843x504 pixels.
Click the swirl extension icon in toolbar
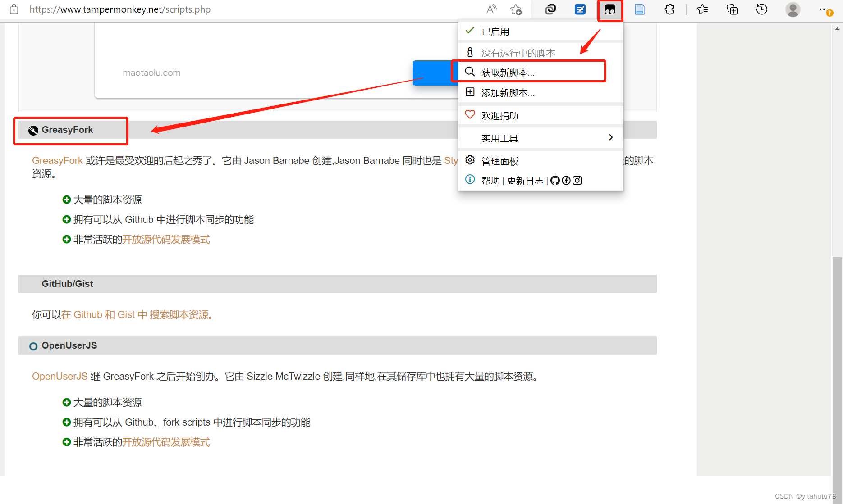pyautogui.click(x=550, y=9)
